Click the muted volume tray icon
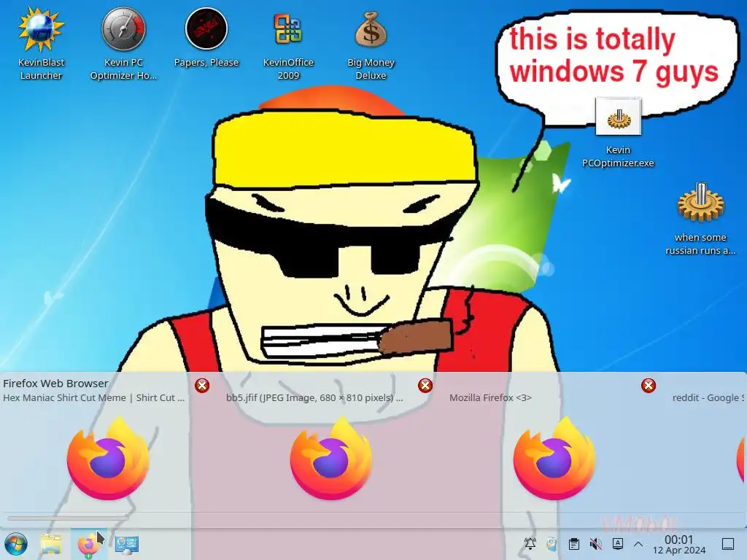This screenshot has height=560, width=747. [x=595, y=544]
